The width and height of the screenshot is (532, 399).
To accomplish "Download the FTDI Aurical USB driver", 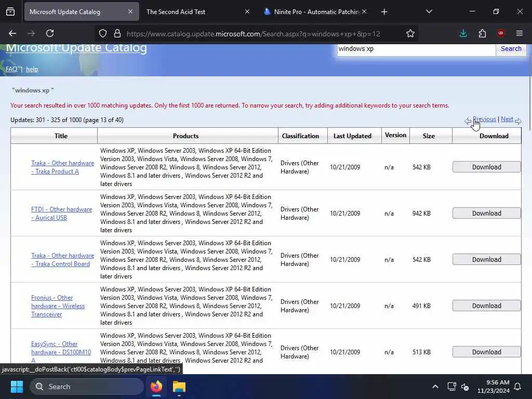I will pyautogui.click(x=486, y=213).
